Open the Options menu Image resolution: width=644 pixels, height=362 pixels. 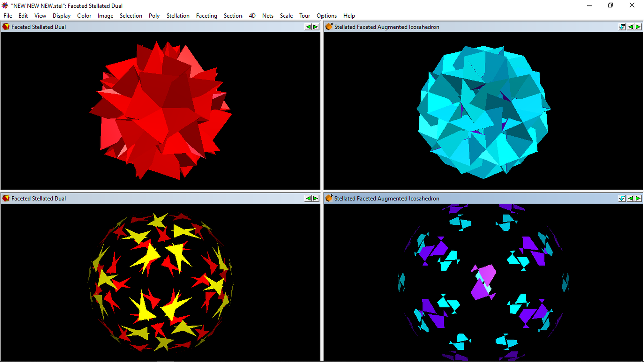tap(327, 16)
